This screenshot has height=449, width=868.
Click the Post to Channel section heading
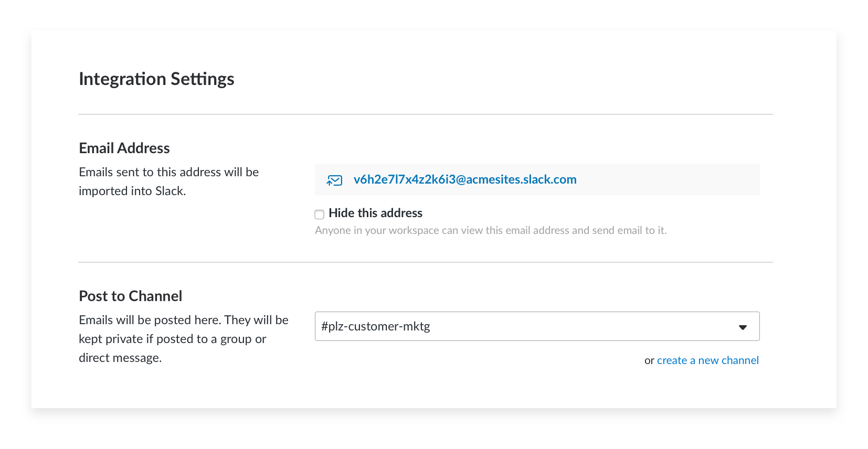131,296
